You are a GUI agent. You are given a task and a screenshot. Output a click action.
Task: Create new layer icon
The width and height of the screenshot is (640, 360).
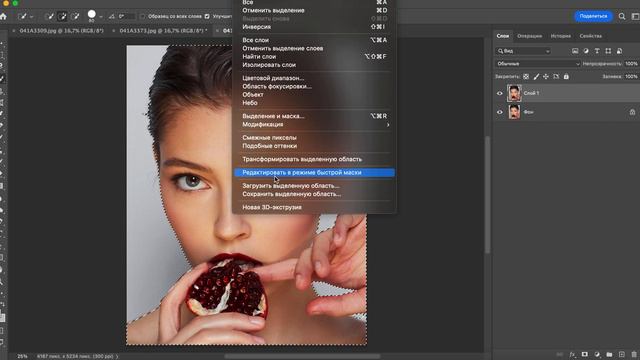click(x=622, y=355)
